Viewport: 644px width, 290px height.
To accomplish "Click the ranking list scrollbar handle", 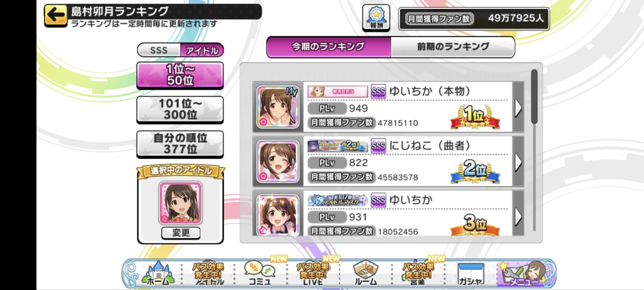I will tap(534, 97).
